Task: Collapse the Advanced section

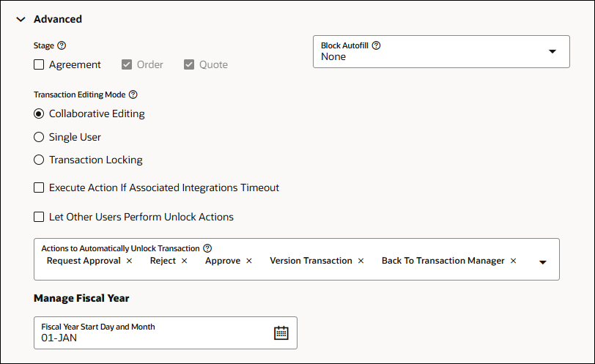Action: click(x=21, y=19)
